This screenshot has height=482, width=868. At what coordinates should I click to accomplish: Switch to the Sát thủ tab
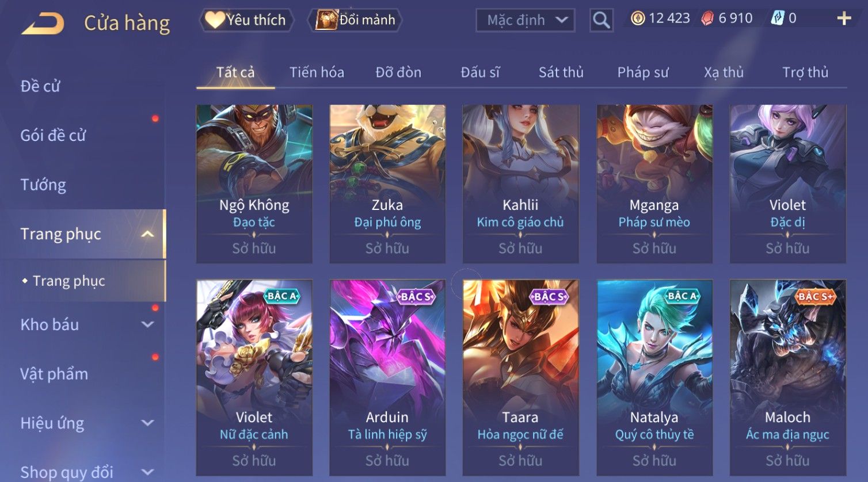561,72
